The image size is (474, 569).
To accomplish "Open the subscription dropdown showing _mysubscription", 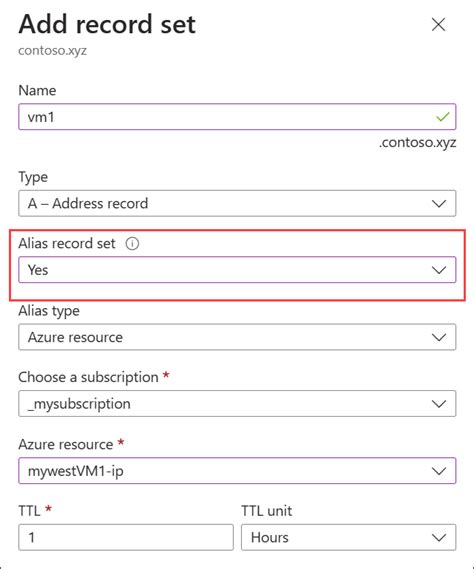I will pyautogui.click(x=237, y=404).
